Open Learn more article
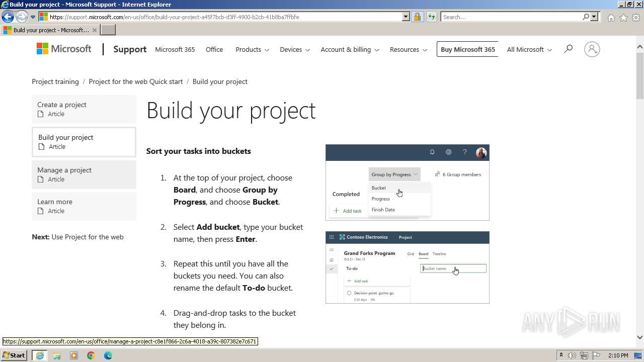Viewport: 644px width, 362px height. coord(84,206)
